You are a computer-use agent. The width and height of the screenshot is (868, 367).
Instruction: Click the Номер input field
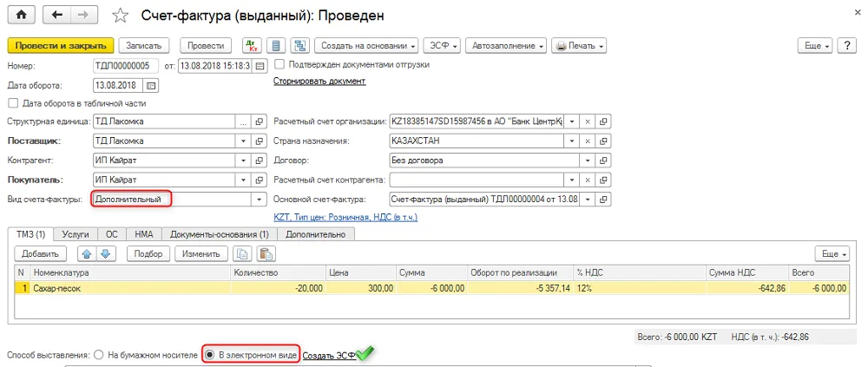pyautogui.click(x=127, y=66)
